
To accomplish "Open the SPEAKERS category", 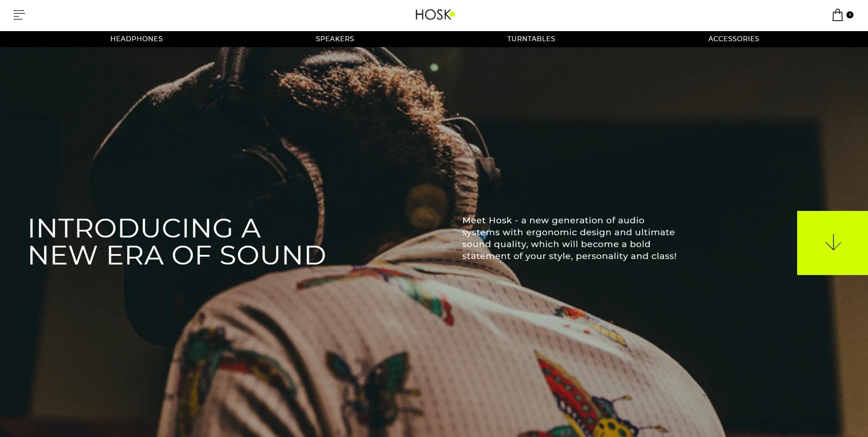I will tap(335, 39).
